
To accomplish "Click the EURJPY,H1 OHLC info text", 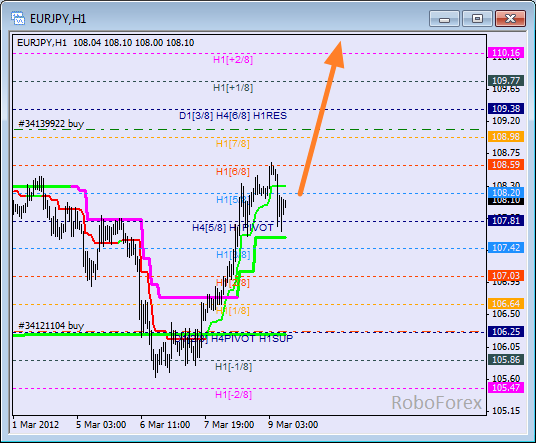I will (106, 43).
